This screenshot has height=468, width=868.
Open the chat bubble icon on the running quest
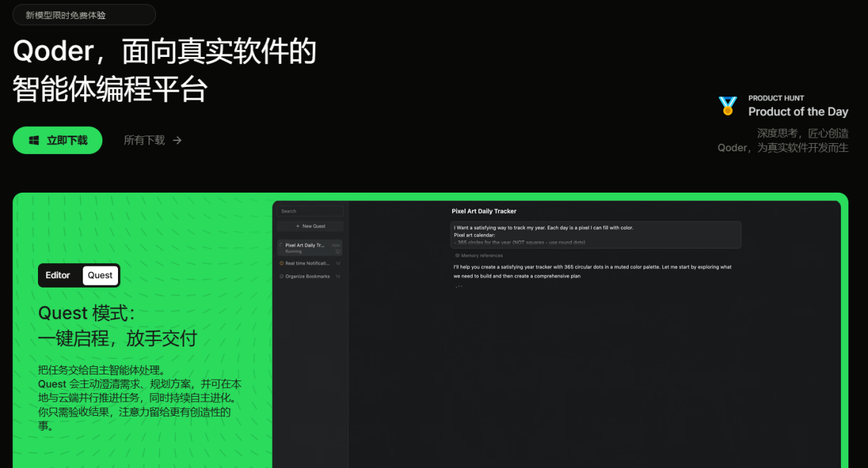(x=338, y=252)
